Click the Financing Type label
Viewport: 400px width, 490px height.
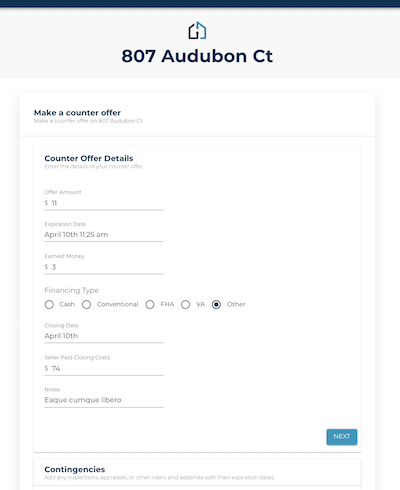coord(72,290)
